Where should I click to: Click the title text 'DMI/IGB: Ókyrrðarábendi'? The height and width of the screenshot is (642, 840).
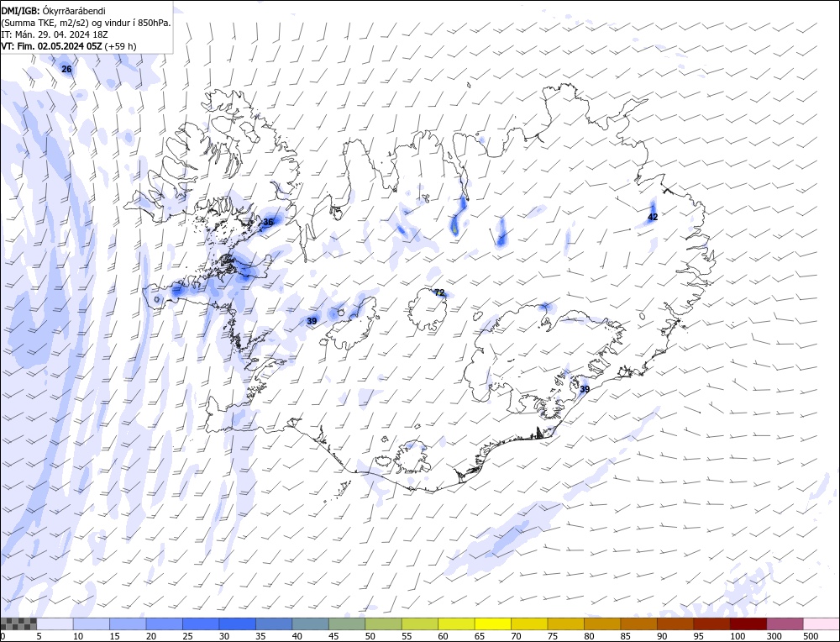[54, 11]
